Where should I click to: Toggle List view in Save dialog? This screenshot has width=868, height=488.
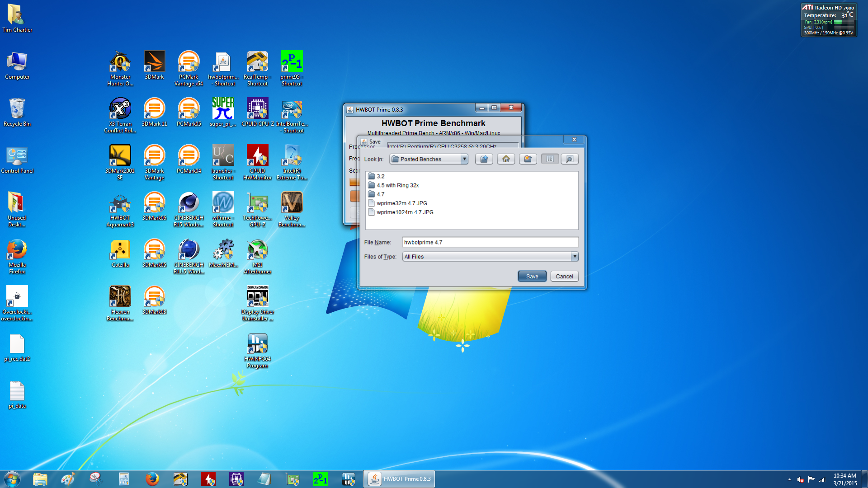pos(550,159)
